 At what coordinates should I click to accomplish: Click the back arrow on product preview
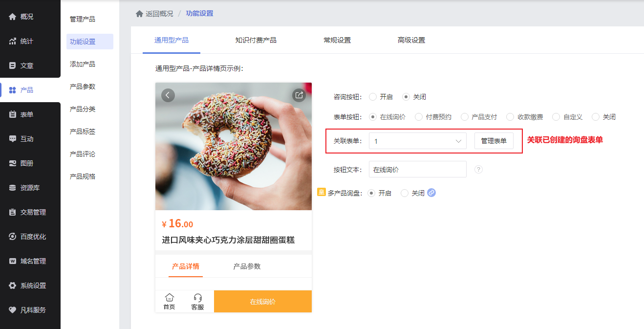[x=168, y=95]
